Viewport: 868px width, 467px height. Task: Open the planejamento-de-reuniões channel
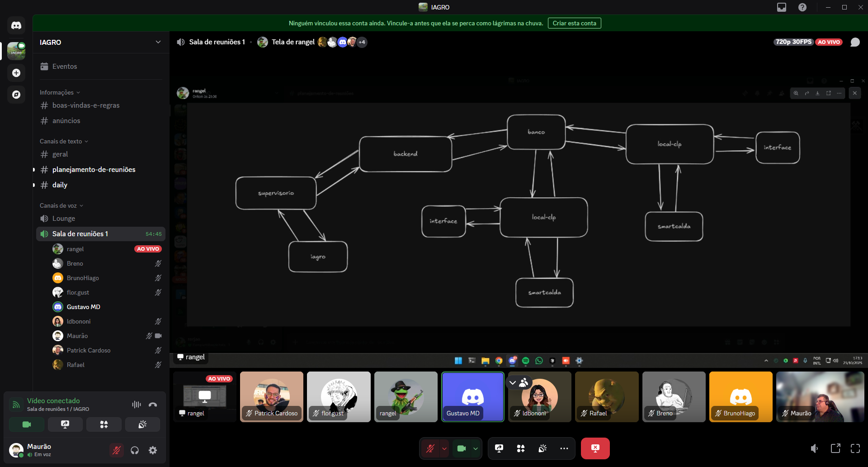pos(101,170)
